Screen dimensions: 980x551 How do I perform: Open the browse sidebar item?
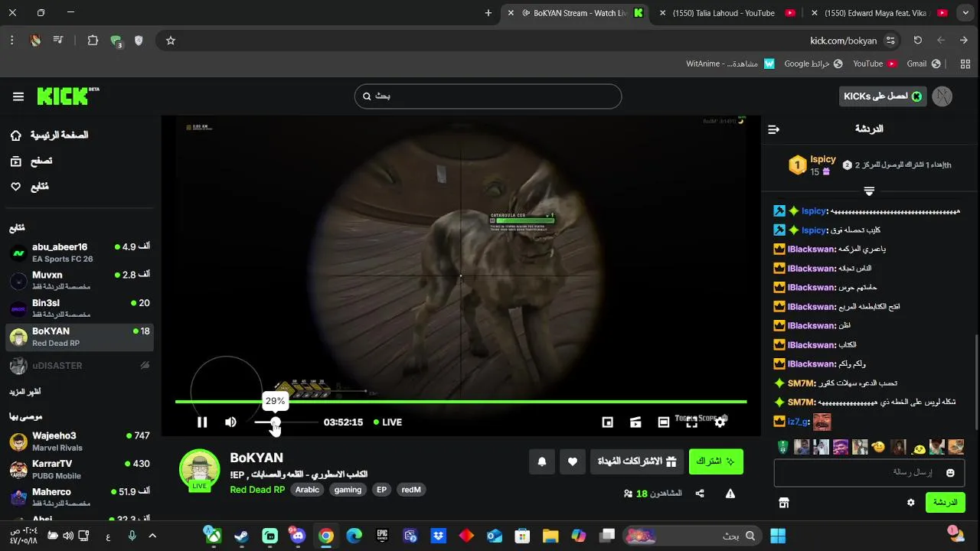point(31,161)
